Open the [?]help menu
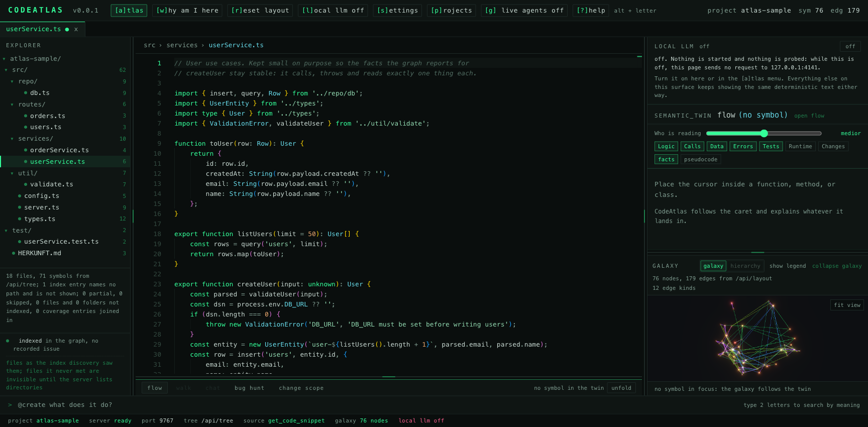 [x=591, y=11]
